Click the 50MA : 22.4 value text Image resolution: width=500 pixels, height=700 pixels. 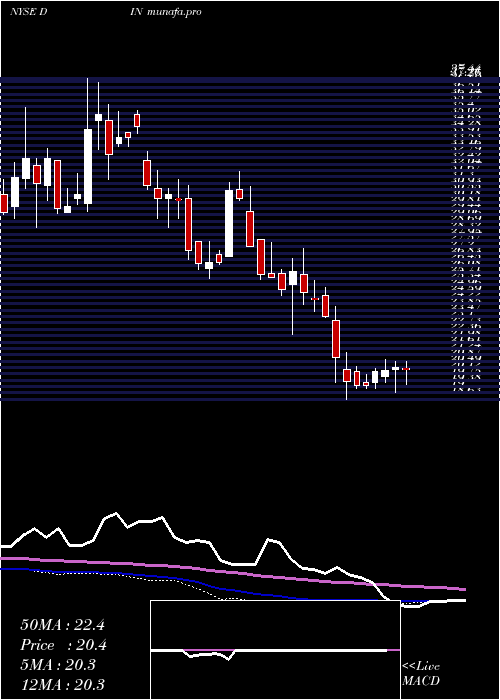point(62,625)
